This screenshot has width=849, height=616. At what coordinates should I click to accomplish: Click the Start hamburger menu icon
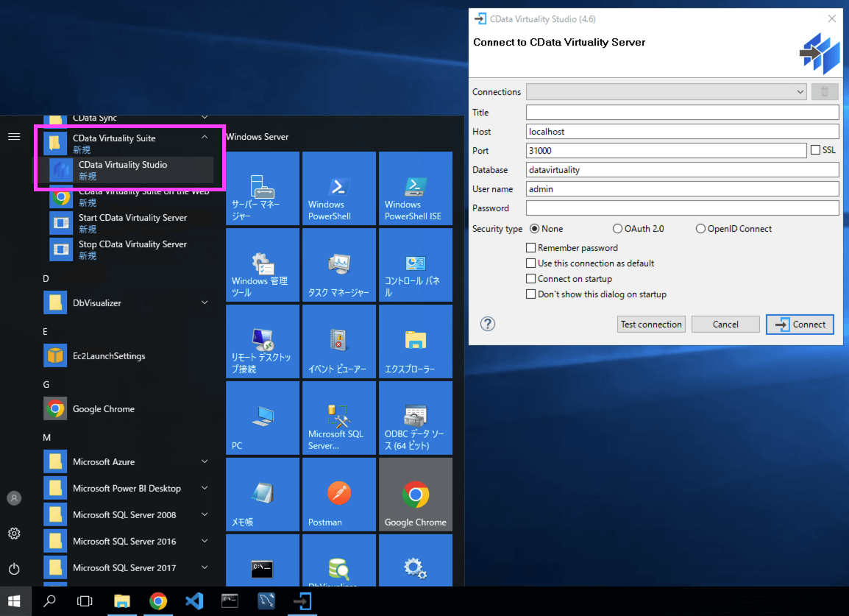click(x=14, y=137)
